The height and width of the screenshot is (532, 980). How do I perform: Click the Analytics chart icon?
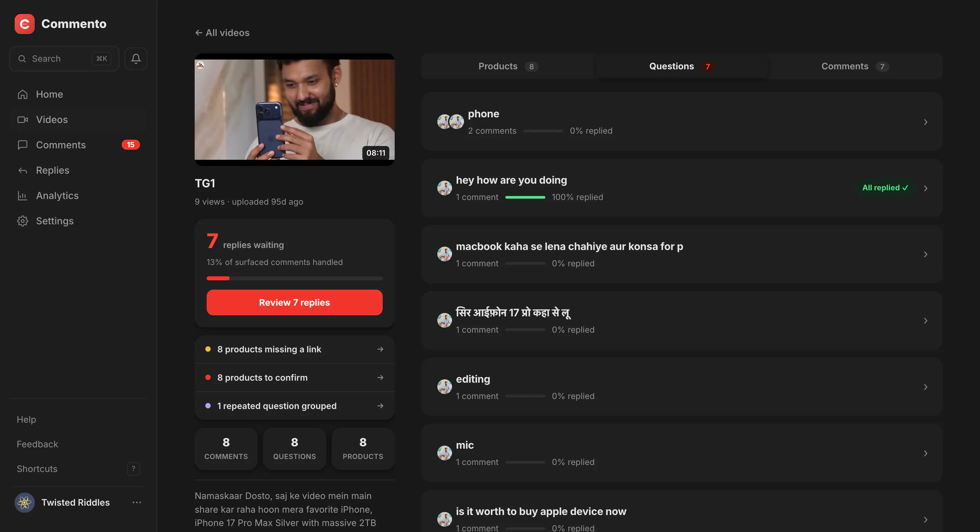(22, 196)
